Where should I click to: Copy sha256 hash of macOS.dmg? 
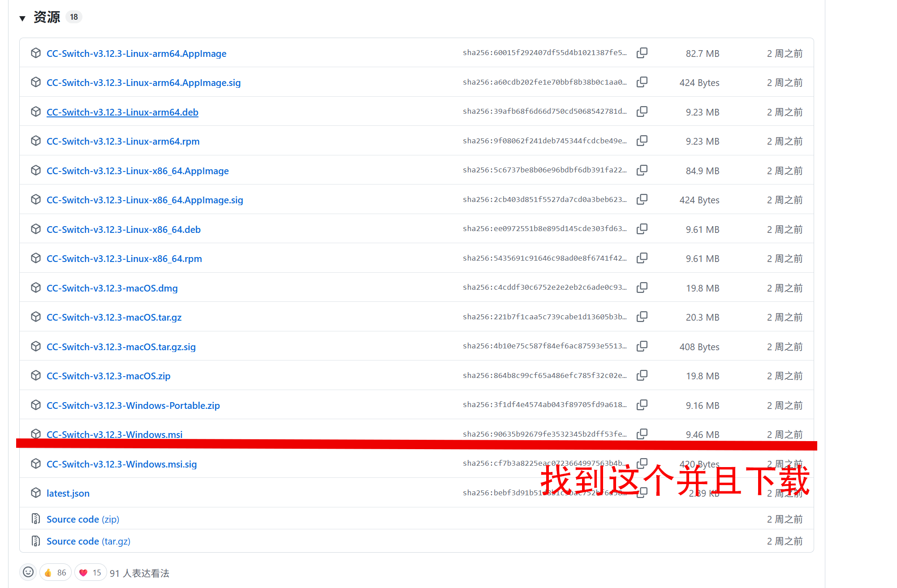[x=642, y=288]
